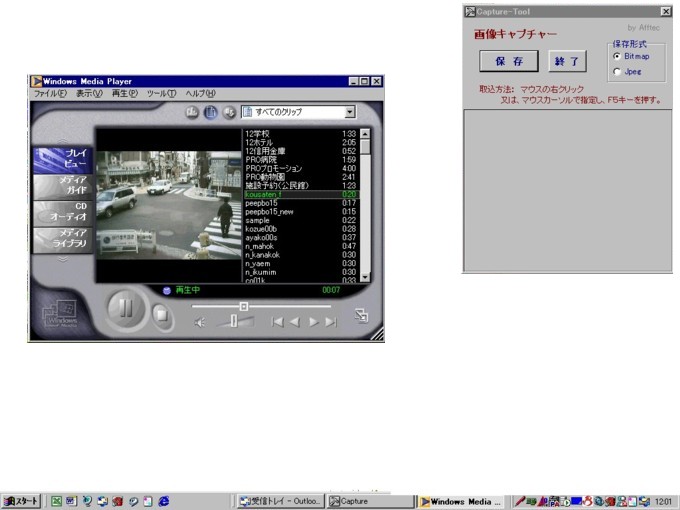Select playlist item 施設予約(公民館)
Image resolution: width=680 pixels, height=510 pixels.
(301, 186)
